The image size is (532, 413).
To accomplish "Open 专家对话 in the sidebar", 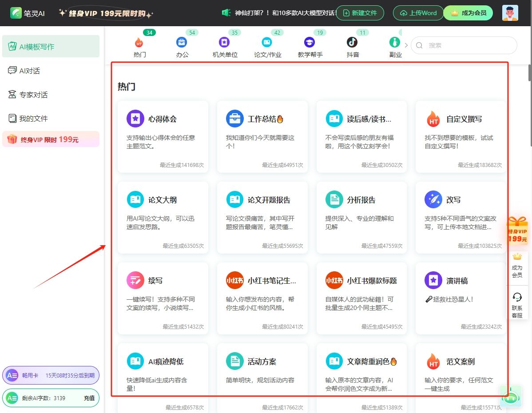I will pyautogui.click(x=51, y=94).
